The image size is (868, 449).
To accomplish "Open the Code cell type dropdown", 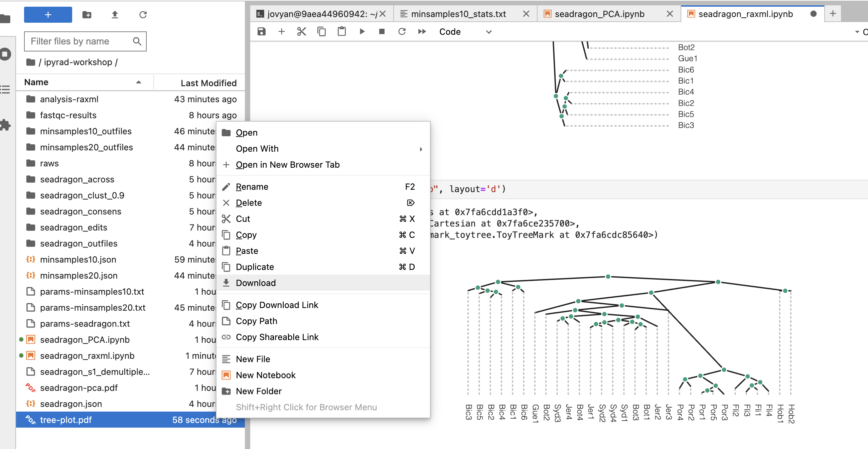I will pos(465,32).
